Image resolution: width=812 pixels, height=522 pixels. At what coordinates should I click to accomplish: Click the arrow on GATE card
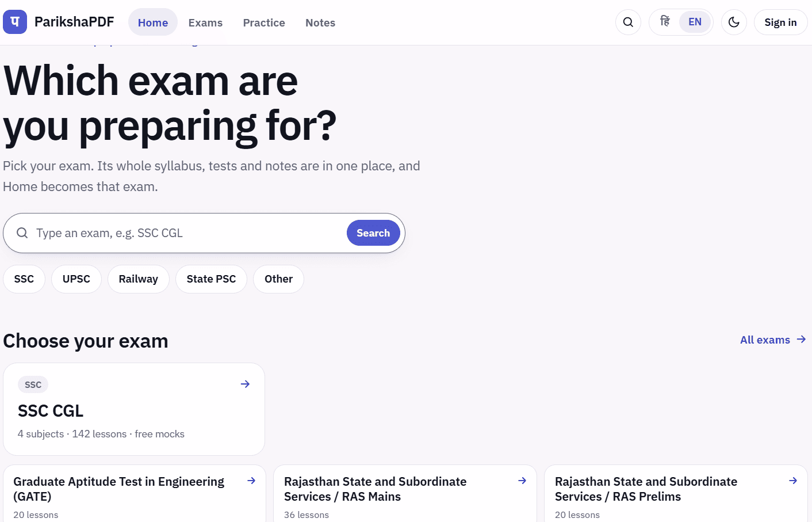point(251,481)
